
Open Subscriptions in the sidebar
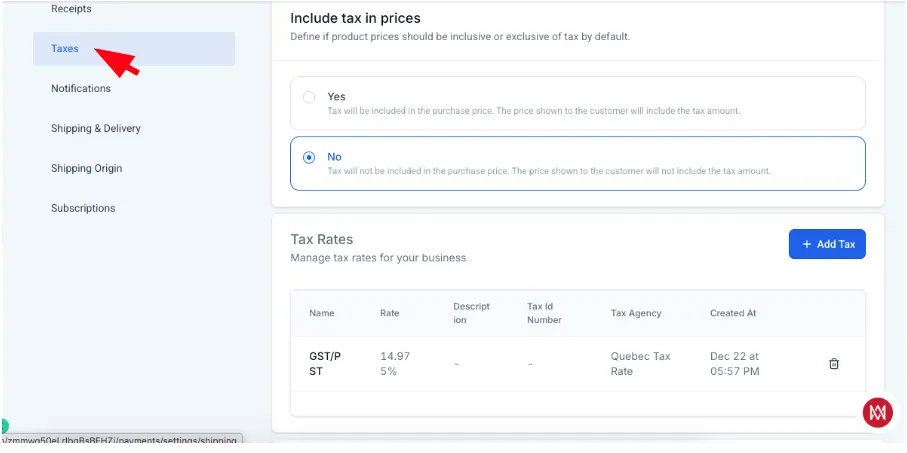[83, 208]
